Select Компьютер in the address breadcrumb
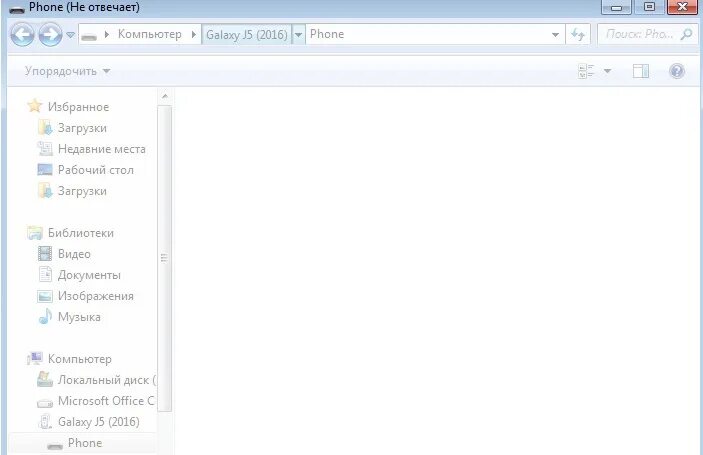Viewport: 703px width, 455px height. pos(150,34)
